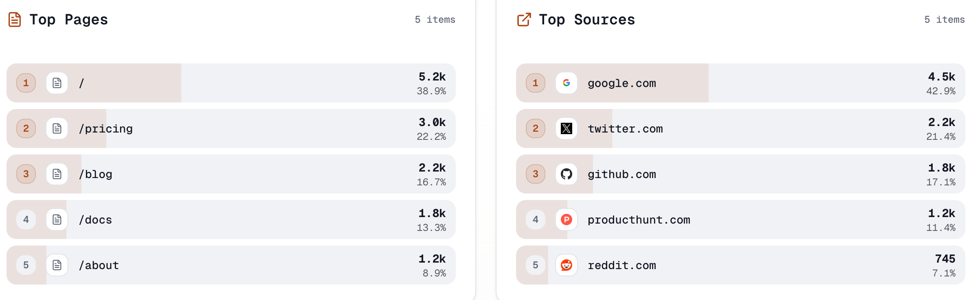Open the github.com source entry
This screenshot has height=300, width=980.
pos(741,174)
